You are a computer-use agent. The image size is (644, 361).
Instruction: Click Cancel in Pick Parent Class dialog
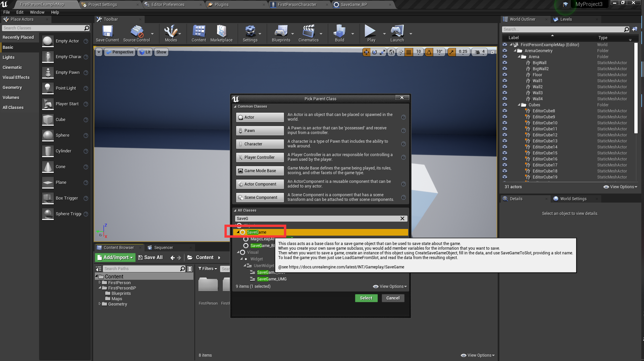(x=393, y=298)
